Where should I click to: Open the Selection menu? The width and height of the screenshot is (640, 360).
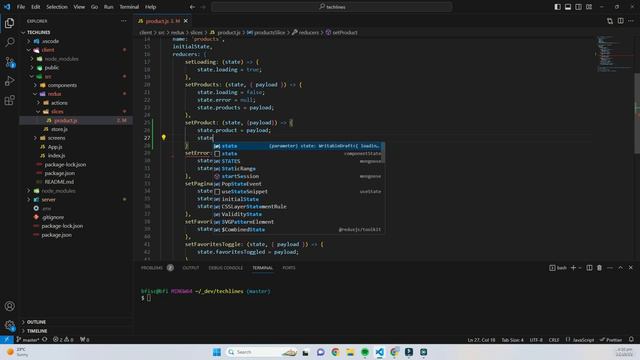coord(57,7)
